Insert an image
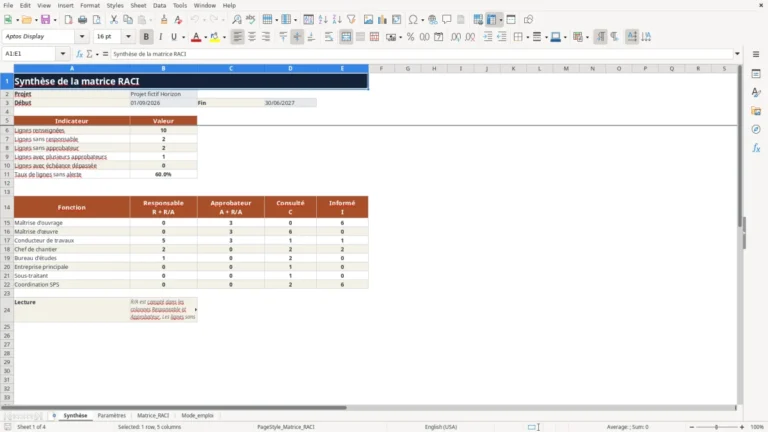The width and height of the screenshot is (768, 432). point(368,20)
